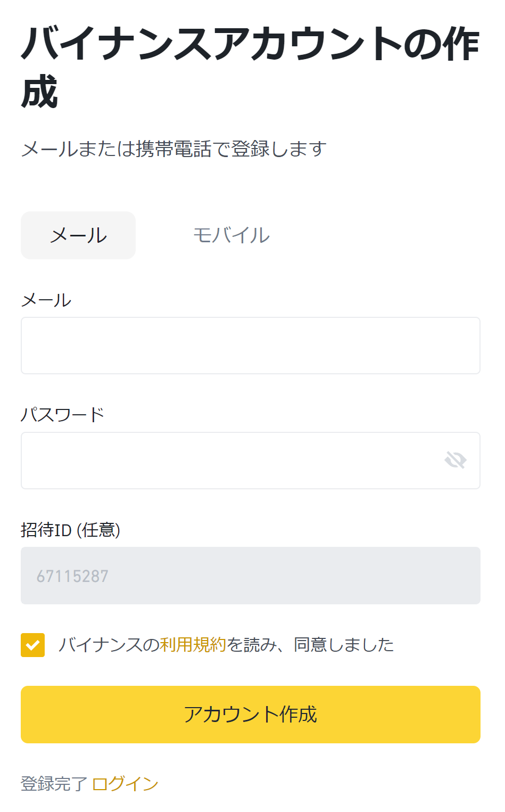Click the 登録完了 text
505x812 pixels.
tap(54, 784)
